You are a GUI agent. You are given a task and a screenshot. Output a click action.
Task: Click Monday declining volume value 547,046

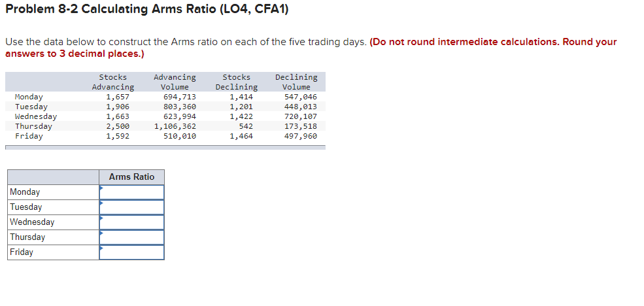(x=301, y=97)
